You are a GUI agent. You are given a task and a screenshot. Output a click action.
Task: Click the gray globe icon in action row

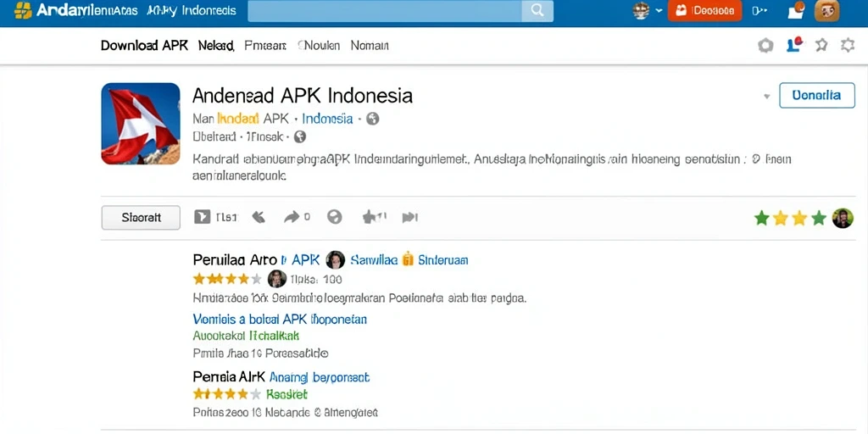pos(334,217)
